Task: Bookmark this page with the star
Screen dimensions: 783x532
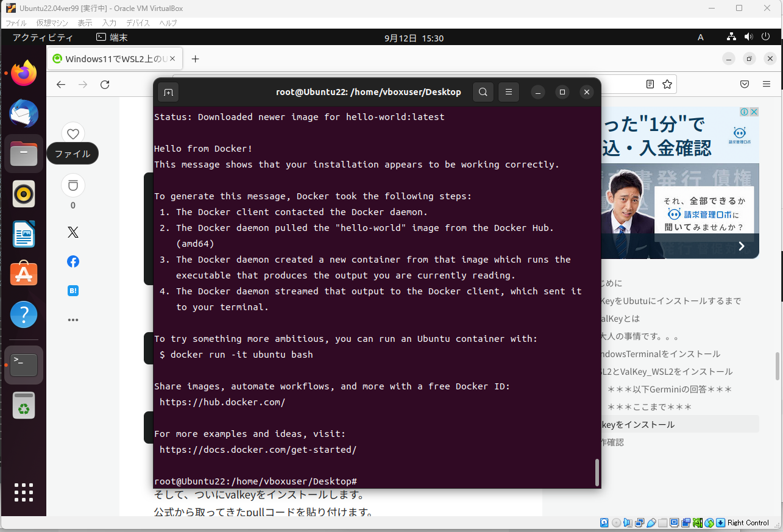Action: click(x=667, y=84)
